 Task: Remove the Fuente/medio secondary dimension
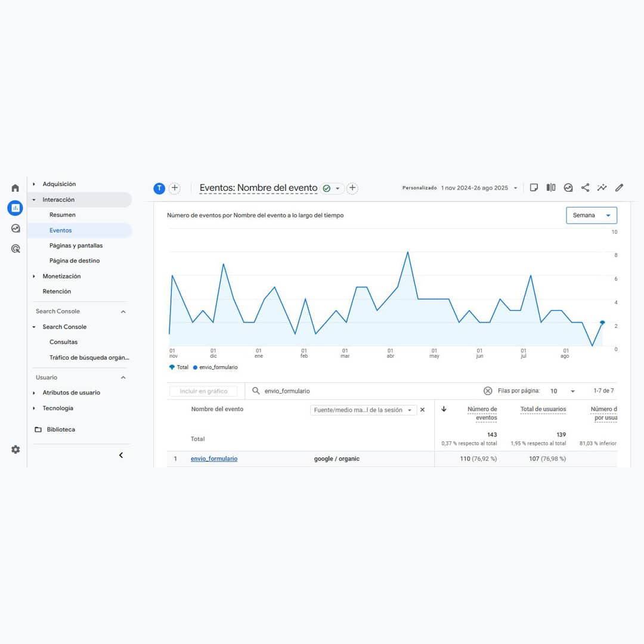pyautogui.click(x=422, y=410)
